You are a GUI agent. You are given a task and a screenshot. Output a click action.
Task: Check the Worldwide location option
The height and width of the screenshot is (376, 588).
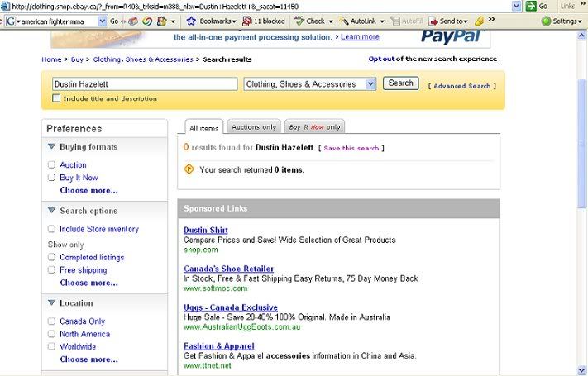pos(52,346)
